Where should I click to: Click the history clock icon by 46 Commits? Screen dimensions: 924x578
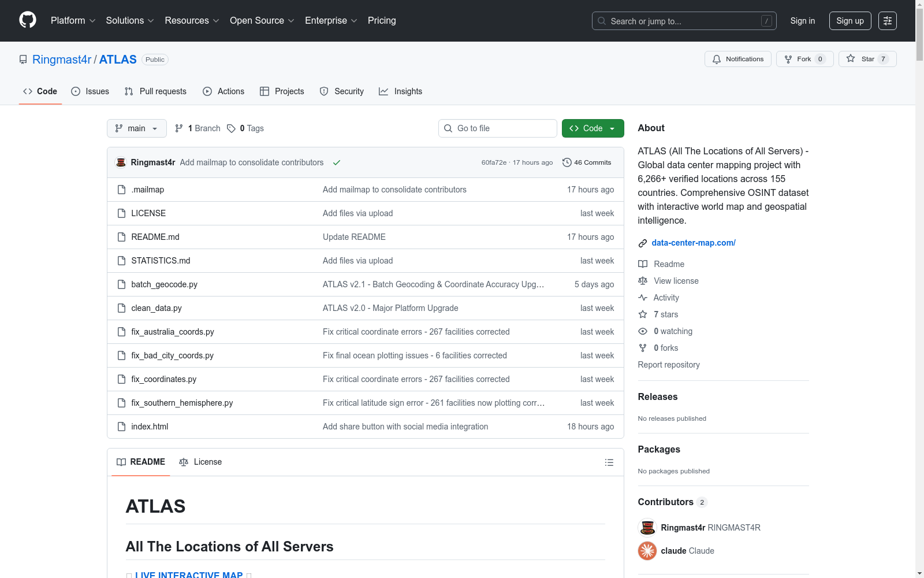click(x=567, y=162)
